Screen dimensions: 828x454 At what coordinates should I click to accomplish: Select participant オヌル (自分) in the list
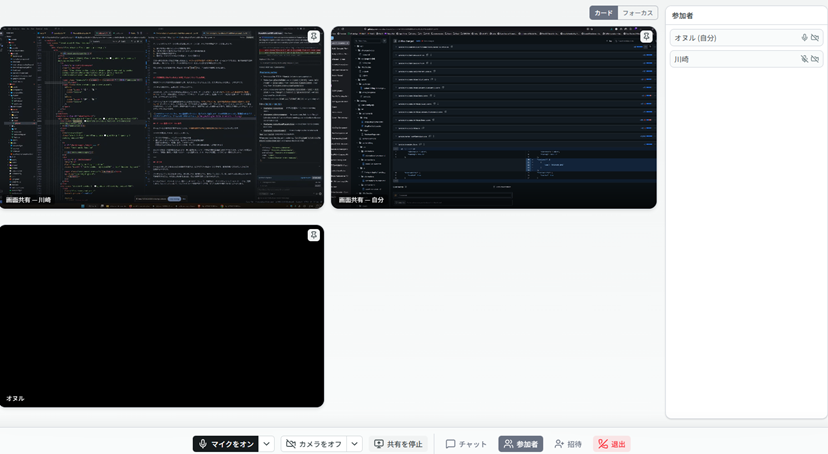tap(746, 38)
